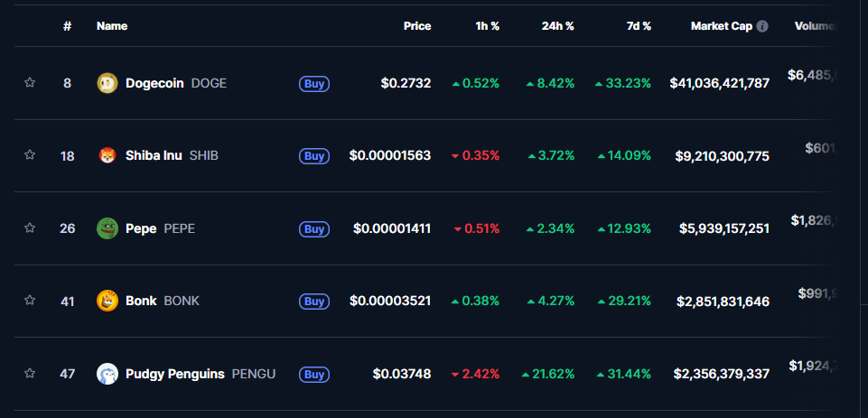Screen dimensions: 868x418
Task: Click Bonk's market cap value $2,851,831,646
Action: [x=723, y=302]
